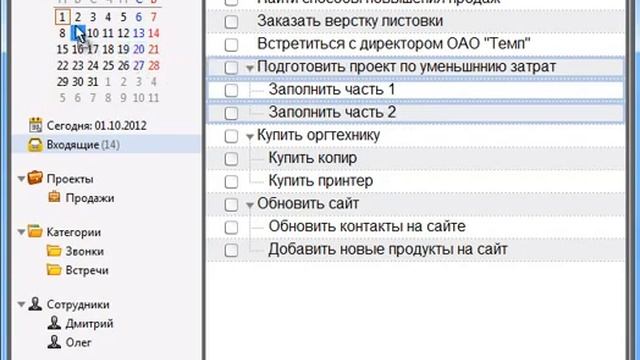Check the subtask Заполнить часть 1
Image resolution: width=640 pixels, height=360 pixels.
tap(231, 90)
